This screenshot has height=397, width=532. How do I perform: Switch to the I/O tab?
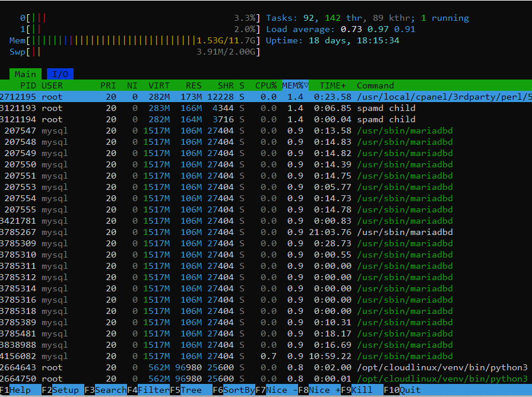point(60,74)
